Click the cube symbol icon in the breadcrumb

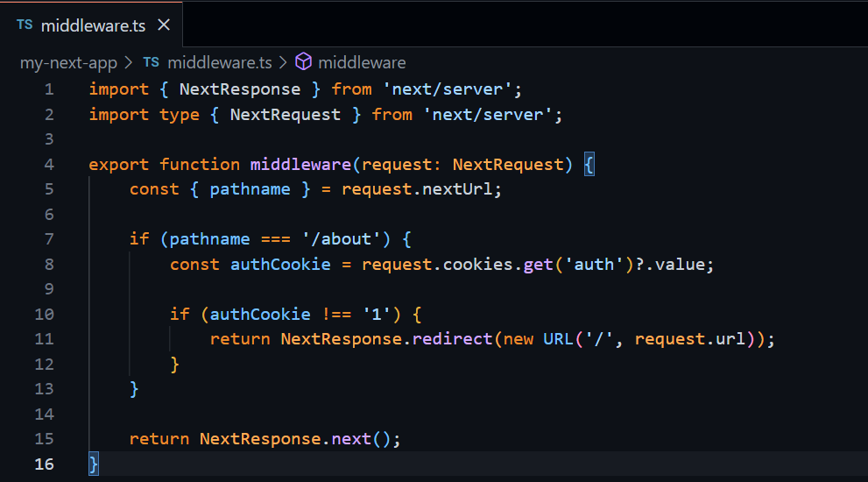pyautogui.click(x=304, y=62)
